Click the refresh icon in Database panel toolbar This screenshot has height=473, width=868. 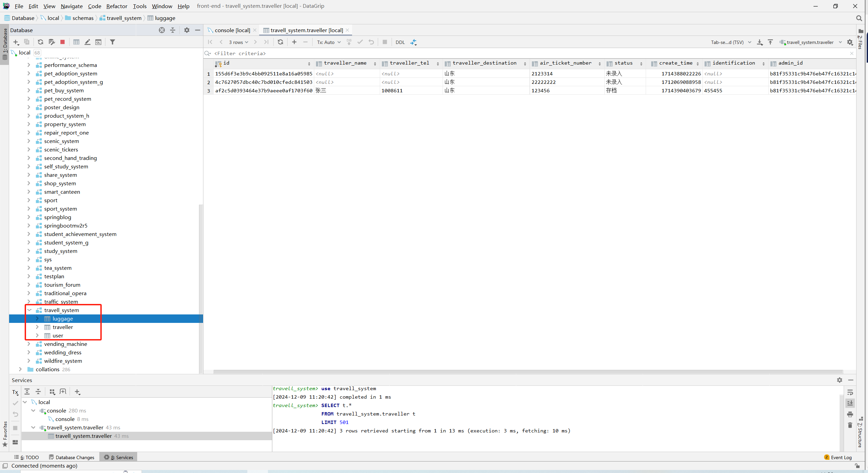click(x=40, y=42)
